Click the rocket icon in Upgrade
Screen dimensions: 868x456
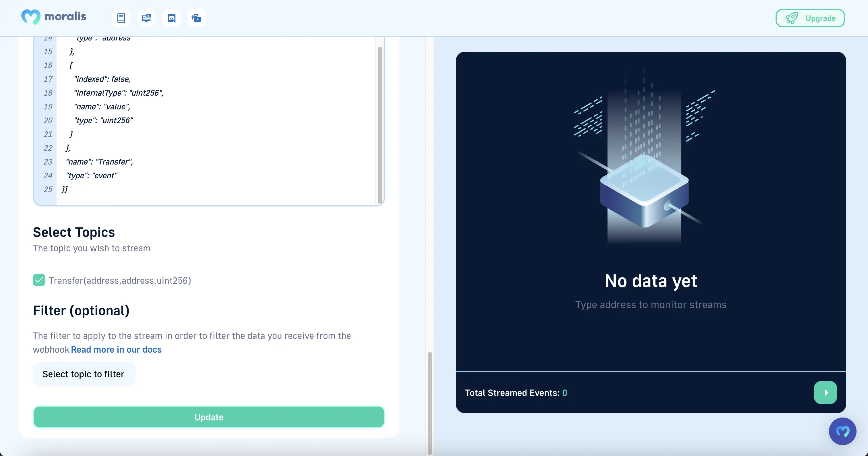pyautogui.click(x=792, y=18)
